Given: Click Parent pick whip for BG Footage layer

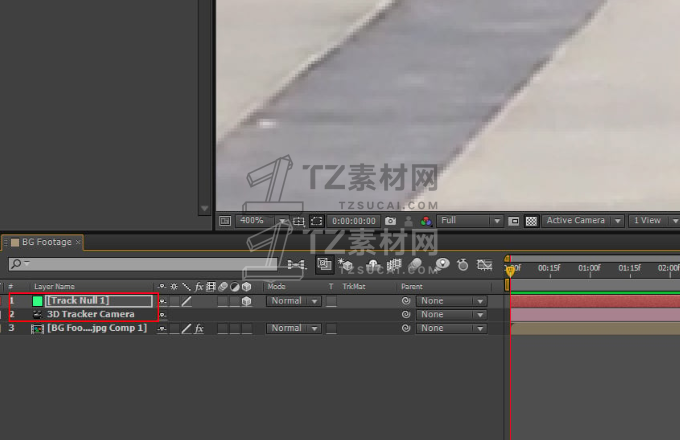Looking at the screenshot, I should coord(406,328).
